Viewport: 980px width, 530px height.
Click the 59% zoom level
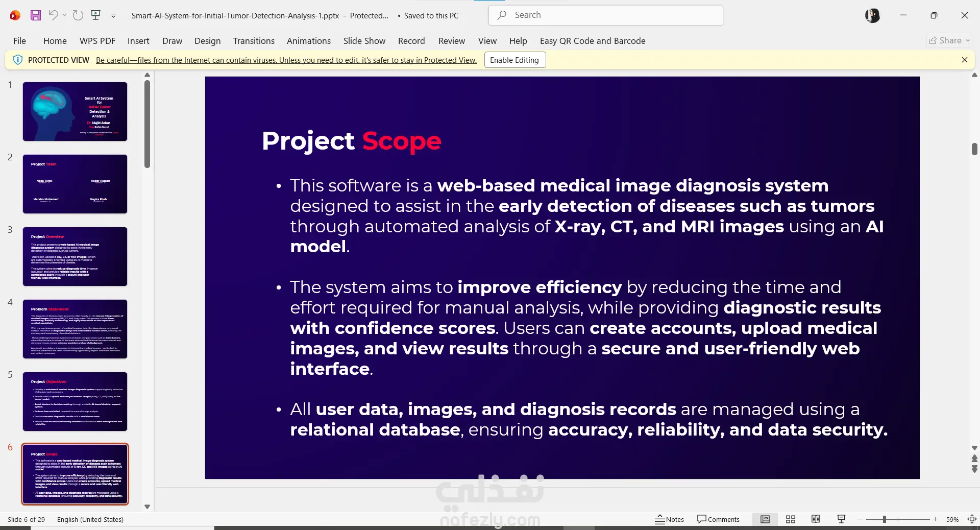click(952, 519)
